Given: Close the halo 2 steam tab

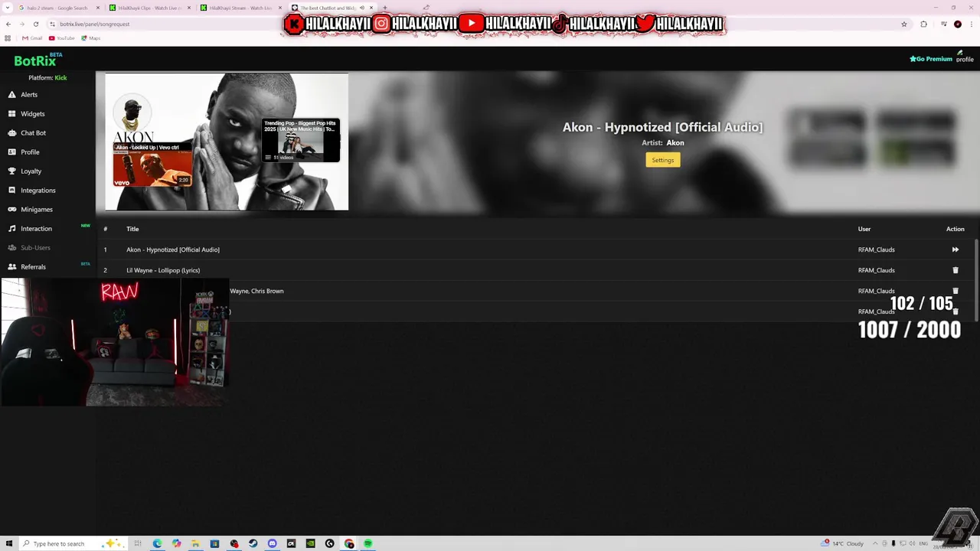Looking at the screenshot, I should (98, 8).
